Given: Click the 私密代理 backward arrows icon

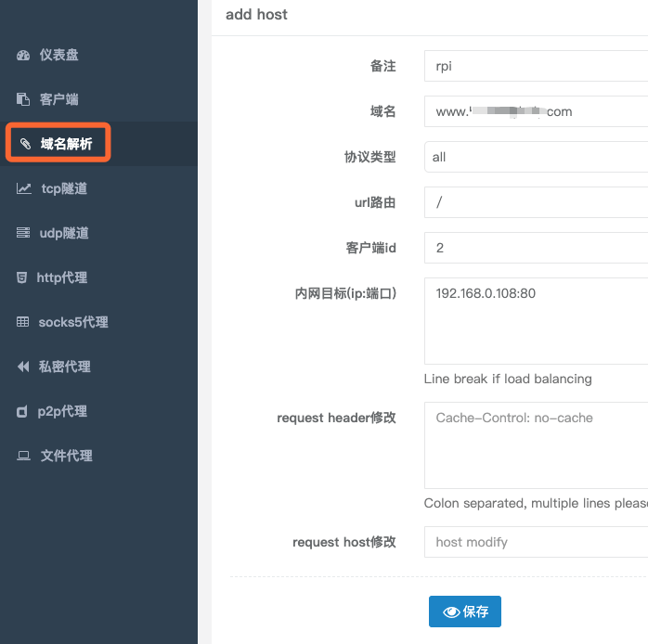Looking at the screenshot, I should point(23,367).
